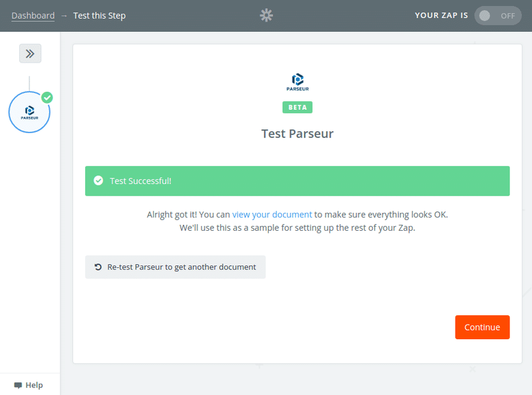Open the 'view your document' link

coord(272,215)
